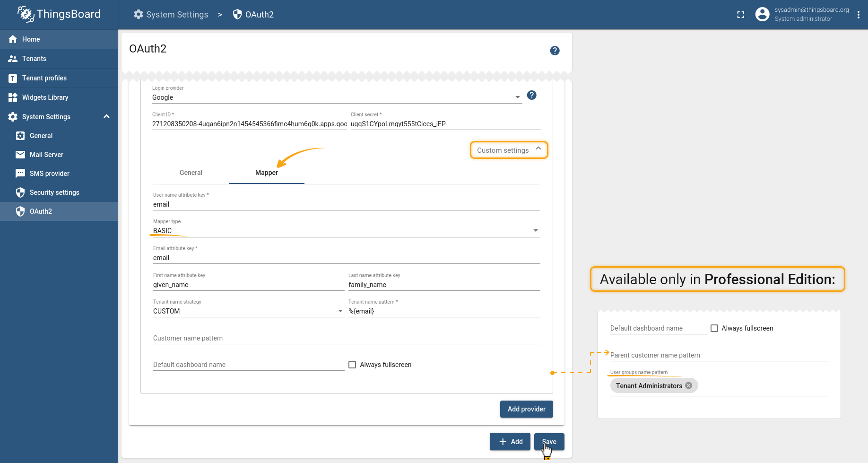Enable Always fullscreen checkbox in Mapper form
This screenshot has height=463, width=868.
coord(352,365)
